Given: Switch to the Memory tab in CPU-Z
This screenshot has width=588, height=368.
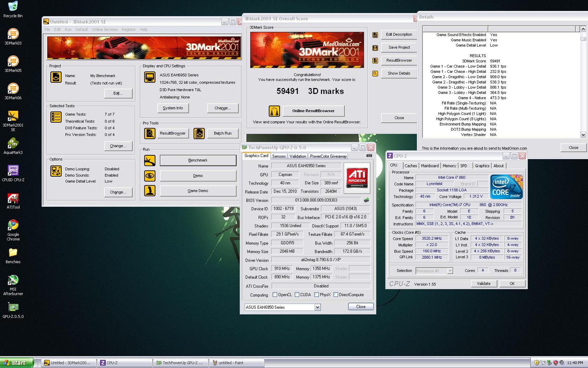Looking at the screenshot, I should 449,166.
